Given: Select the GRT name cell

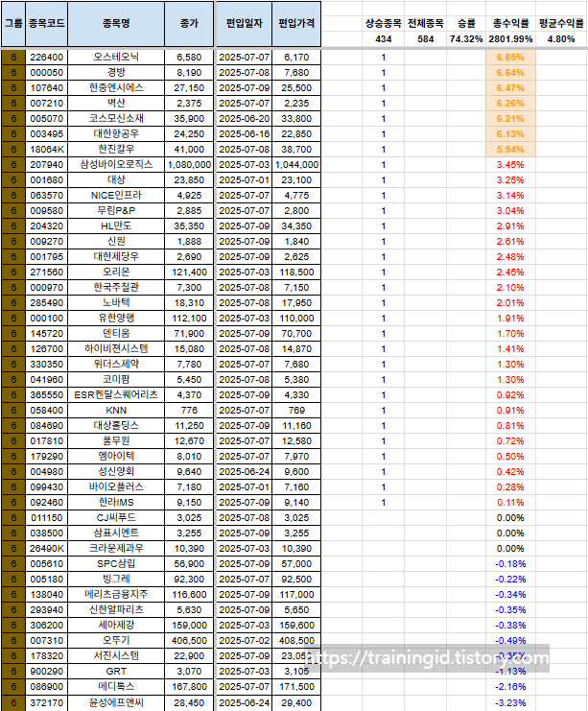Looking at the screenshot, I should point(116,672).
